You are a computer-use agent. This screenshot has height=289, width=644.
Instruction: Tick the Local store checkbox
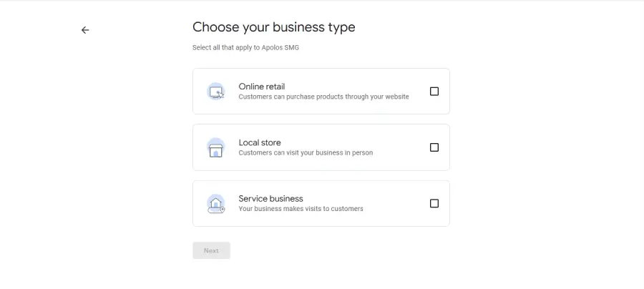pos(434,147)
